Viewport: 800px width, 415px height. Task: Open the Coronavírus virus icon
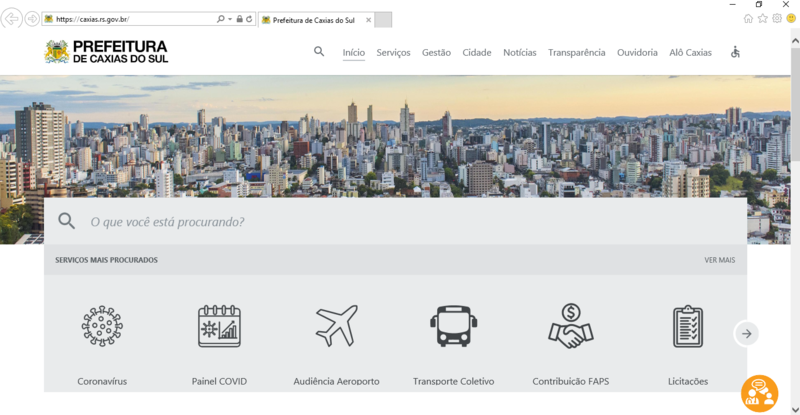point(102,326)
